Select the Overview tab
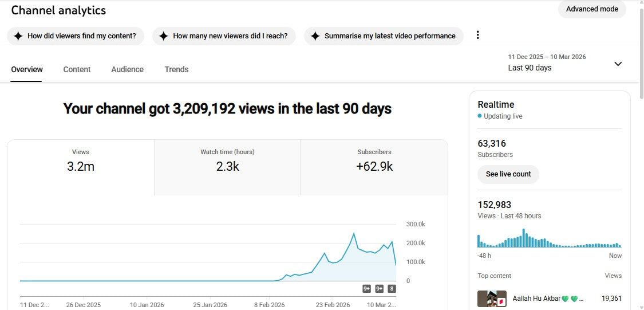Image resolution: width=644 pixels, height=310 pixels. click(27, 69)
